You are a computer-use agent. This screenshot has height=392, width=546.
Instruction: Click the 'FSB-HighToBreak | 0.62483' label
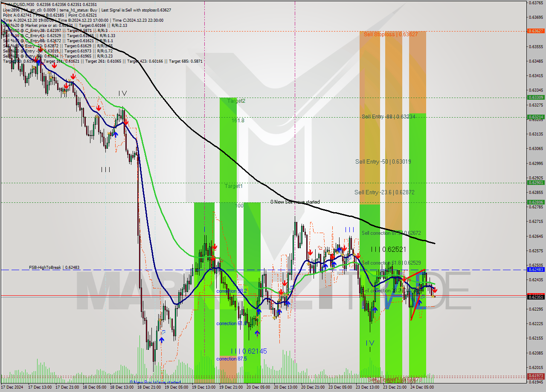point(54,268)
